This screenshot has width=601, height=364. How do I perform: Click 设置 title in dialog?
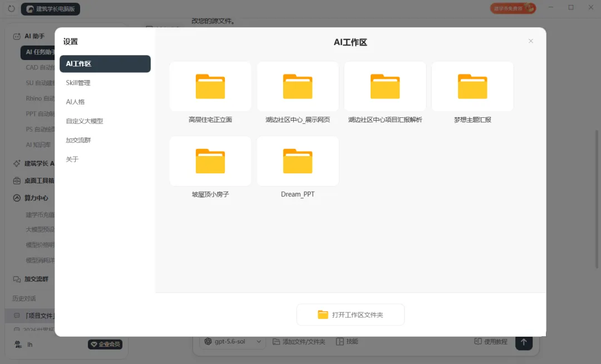71,42
